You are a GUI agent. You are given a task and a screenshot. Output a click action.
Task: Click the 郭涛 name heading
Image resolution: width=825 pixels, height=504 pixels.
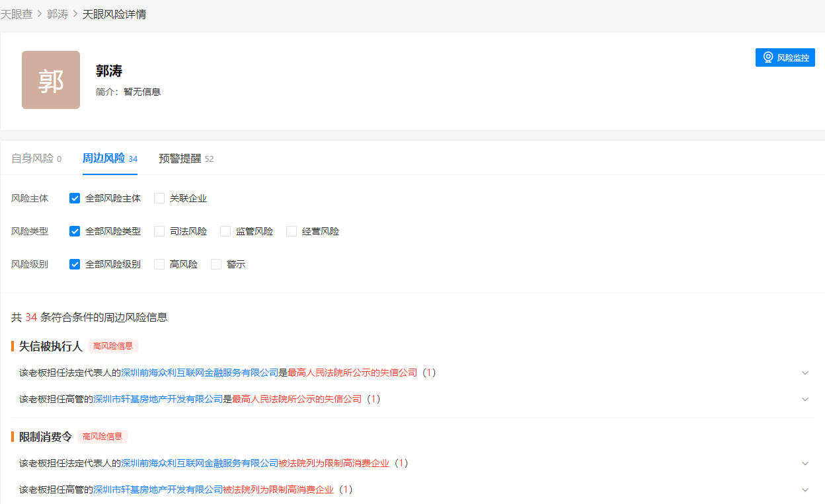[x=109, y=71]
